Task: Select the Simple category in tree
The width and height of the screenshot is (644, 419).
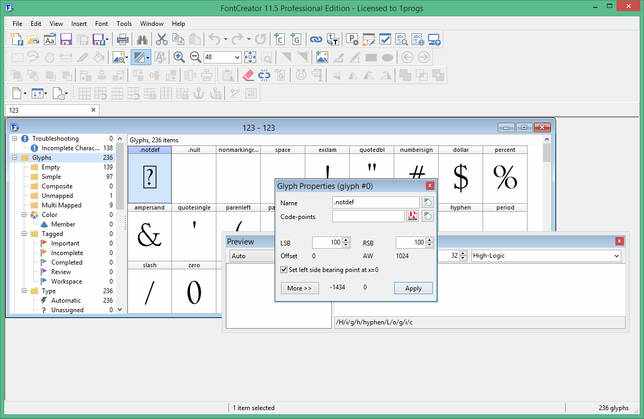Action: (x=51, y=177)
